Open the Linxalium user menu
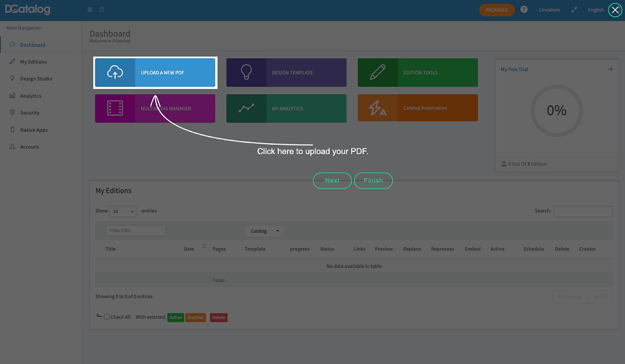 click(549, 10)
